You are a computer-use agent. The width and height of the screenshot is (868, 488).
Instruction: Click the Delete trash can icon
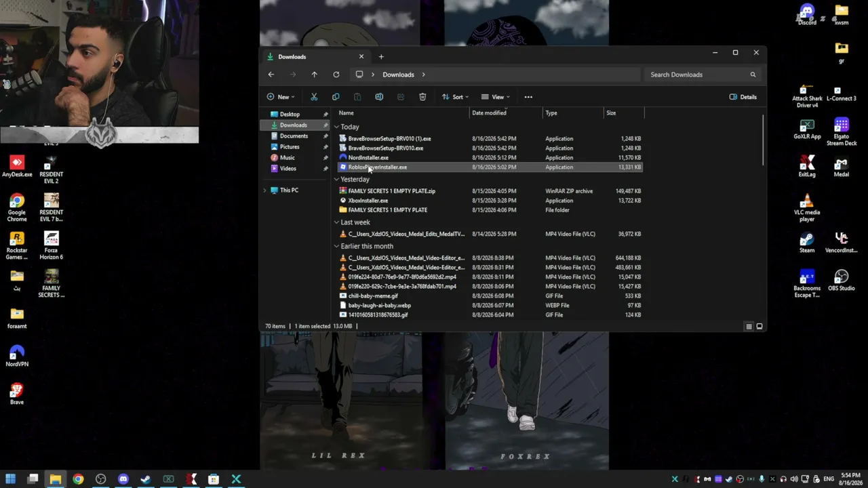(x=422, y=97)
